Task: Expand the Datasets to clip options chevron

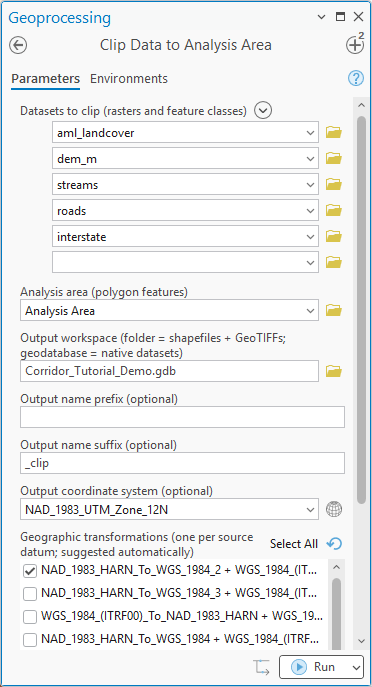Action: (263, 110)
